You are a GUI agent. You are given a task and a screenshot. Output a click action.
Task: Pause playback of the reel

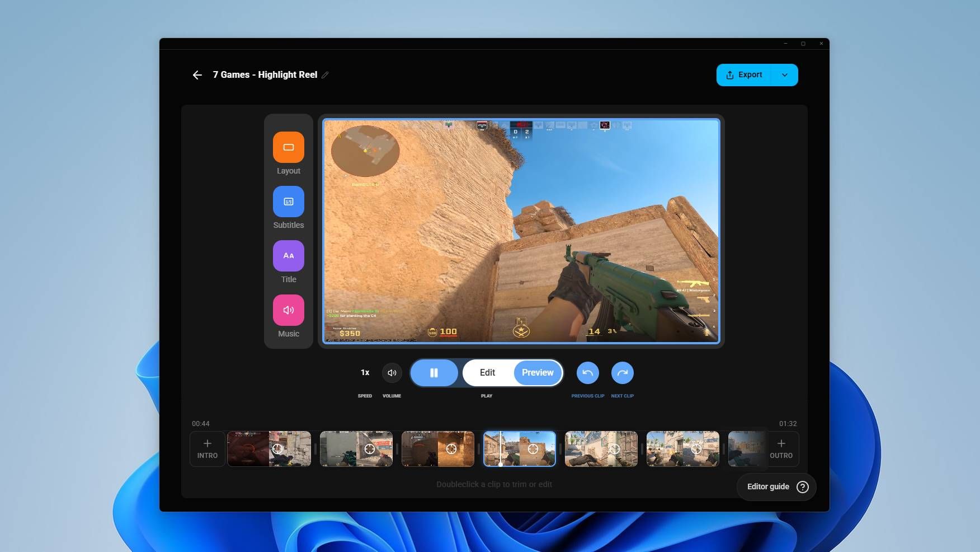click(x=434, y=373)
